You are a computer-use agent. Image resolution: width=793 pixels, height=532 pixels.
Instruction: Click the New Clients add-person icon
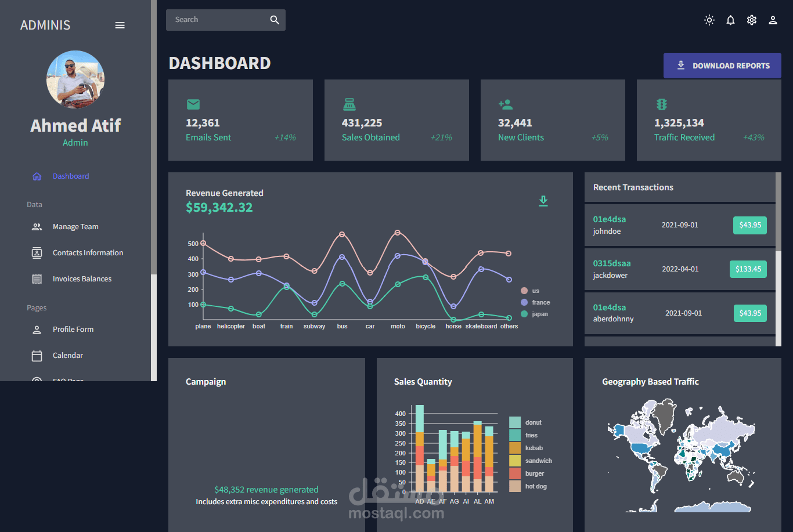505,104
